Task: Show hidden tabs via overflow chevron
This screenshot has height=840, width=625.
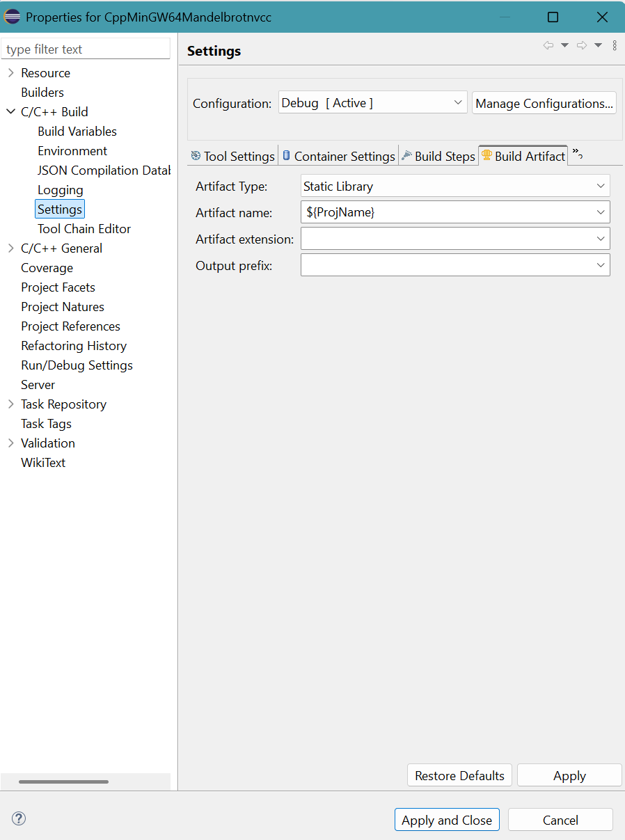Action: pos(578,154)
